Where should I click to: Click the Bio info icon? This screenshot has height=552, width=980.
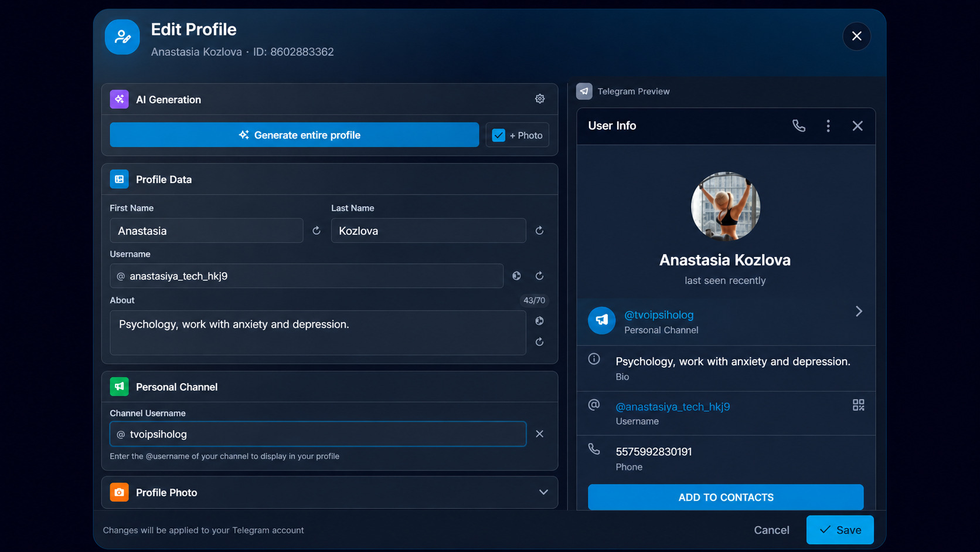tap(594, 359)
